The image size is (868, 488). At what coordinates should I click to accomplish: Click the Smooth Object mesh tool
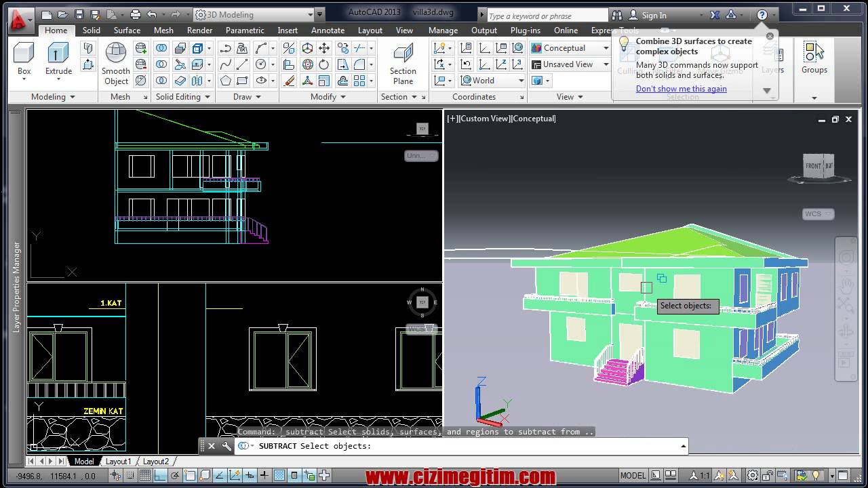tap(116, 64)
